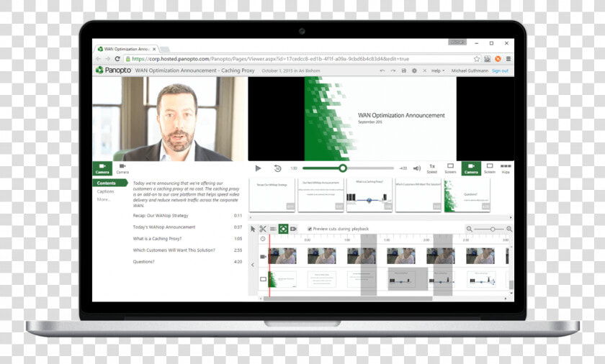Undo the last edit
Image resolution: width=605 pixels, height=364 pixels.
pos(382,70)
